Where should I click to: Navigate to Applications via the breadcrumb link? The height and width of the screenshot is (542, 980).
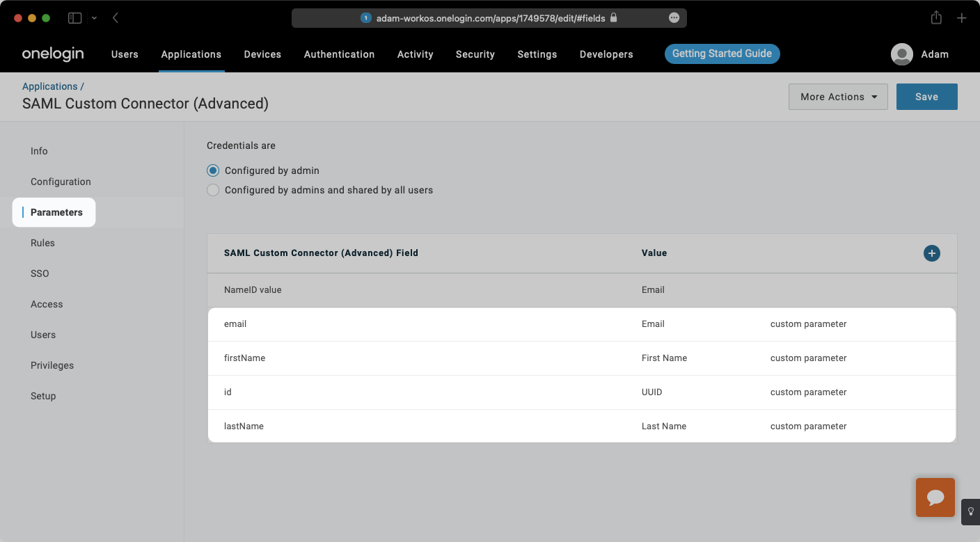click(x=51, y=86)
